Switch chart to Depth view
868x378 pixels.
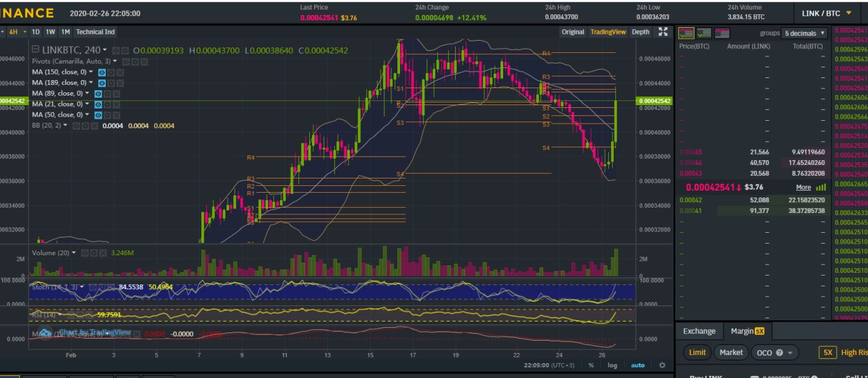point(640,32)
